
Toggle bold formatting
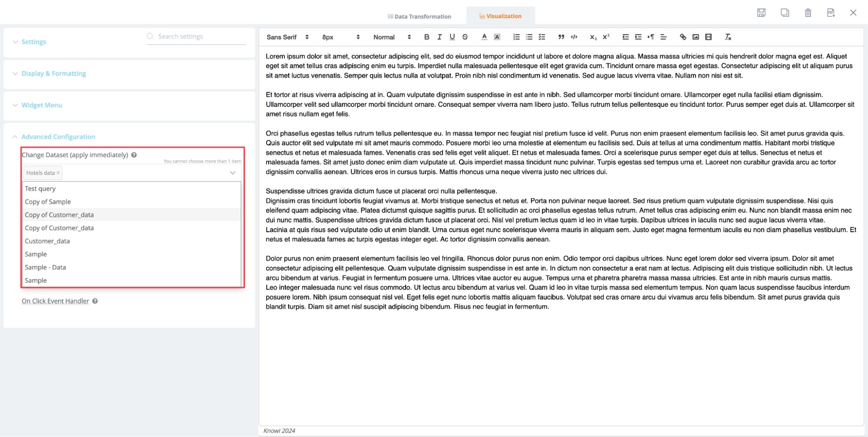[426, 37]
